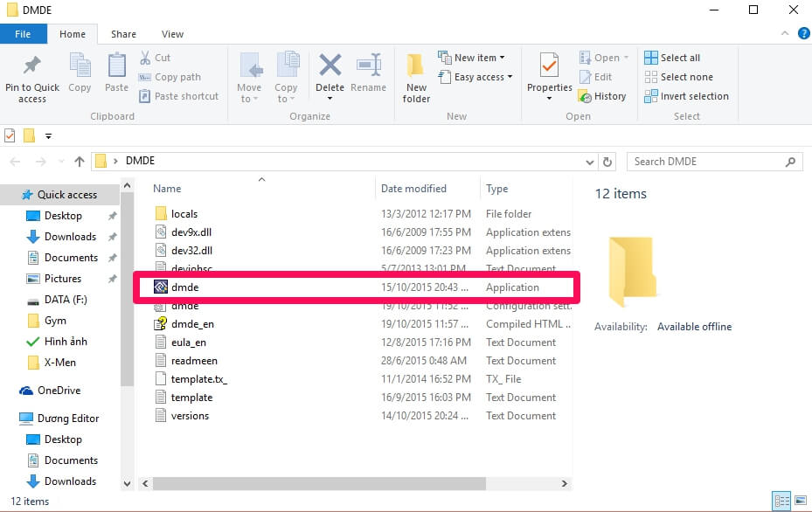Click the Move to icon
Viewport: 812px width, 512px height.
[x=251, y=66]
